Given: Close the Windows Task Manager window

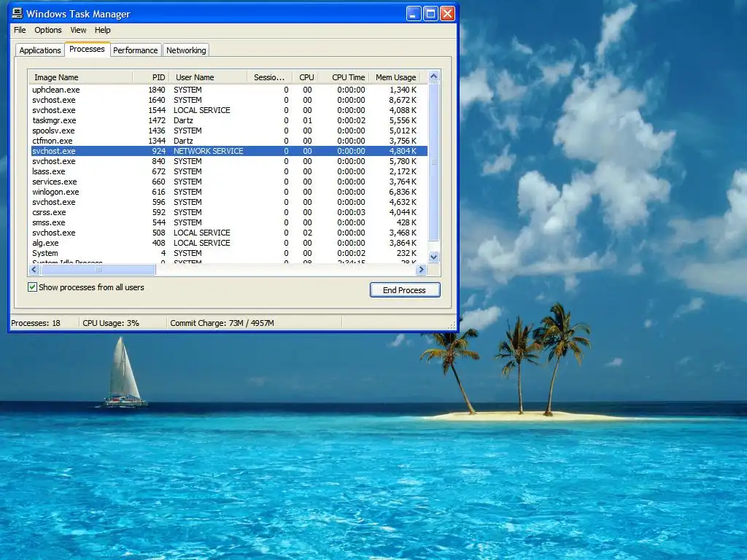Looking at the screenshot, I should coord(447,14).
